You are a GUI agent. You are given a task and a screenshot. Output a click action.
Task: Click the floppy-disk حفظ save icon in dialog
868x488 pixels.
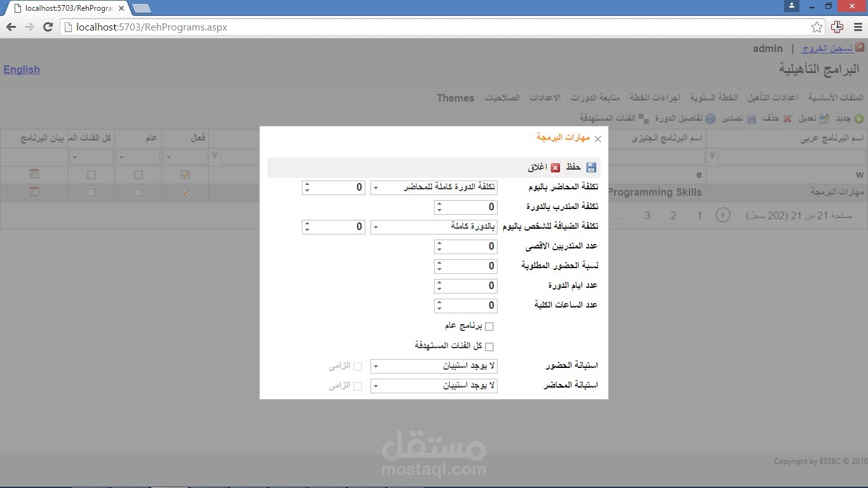[591, 168]
